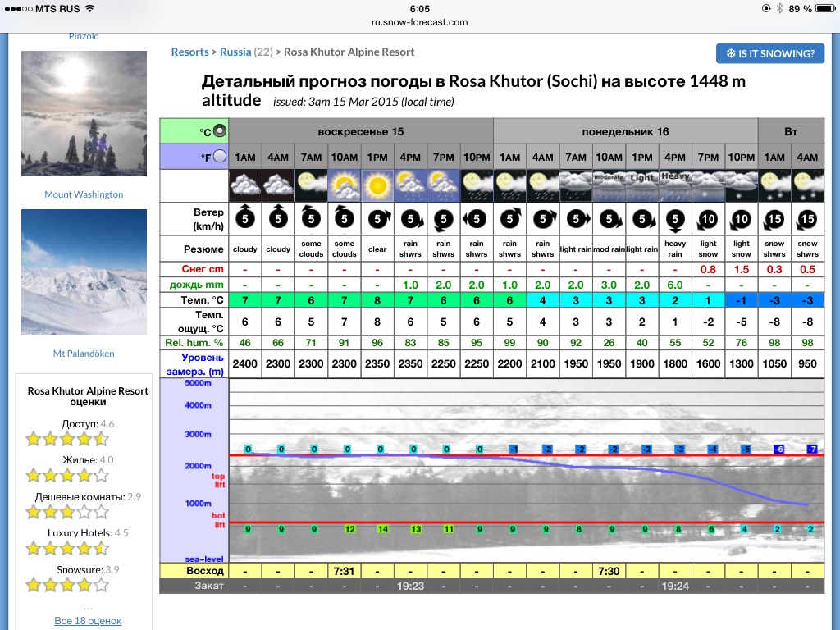This screenshot has height=630, width=840.
Task: Click the rain amount 3.0 cell
Action: (609, 285)
